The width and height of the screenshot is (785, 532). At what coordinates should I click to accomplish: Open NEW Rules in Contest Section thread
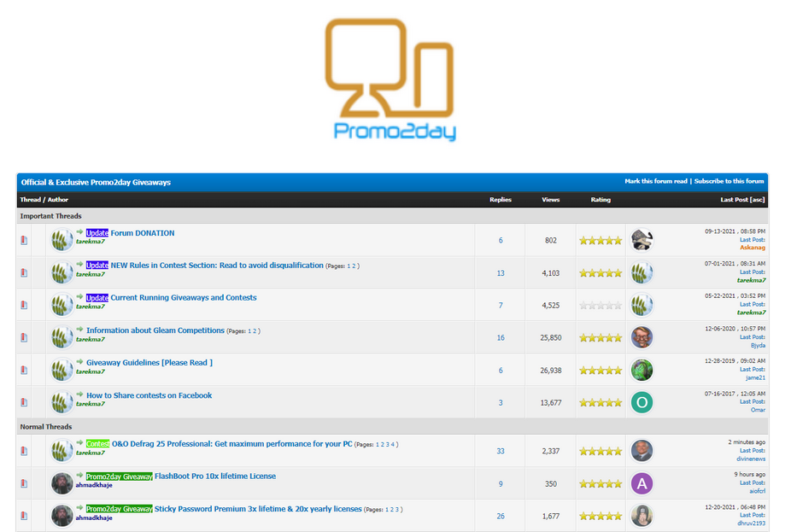(217, 266)
